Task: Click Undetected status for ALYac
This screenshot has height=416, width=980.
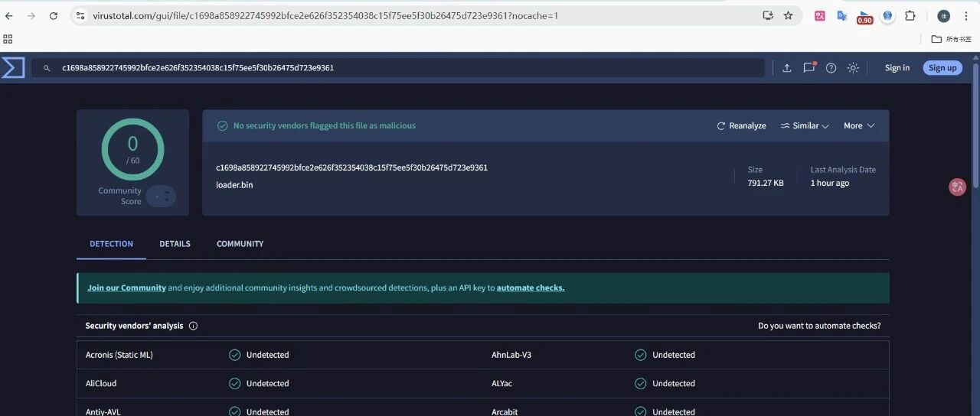Action: 665,384
